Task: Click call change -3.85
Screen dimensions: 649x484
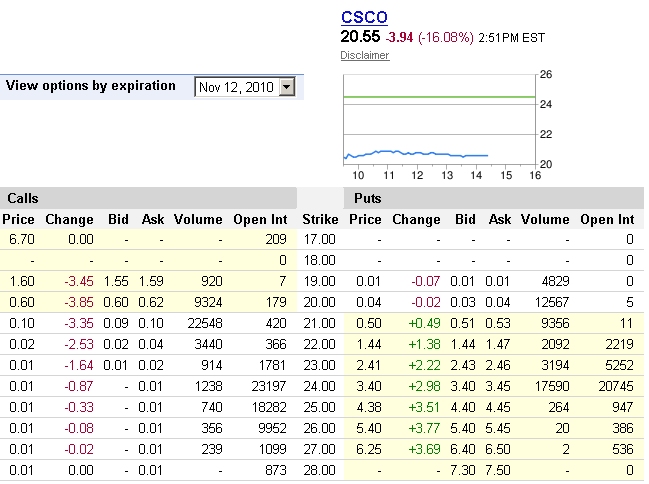Action: coord(79,302)
